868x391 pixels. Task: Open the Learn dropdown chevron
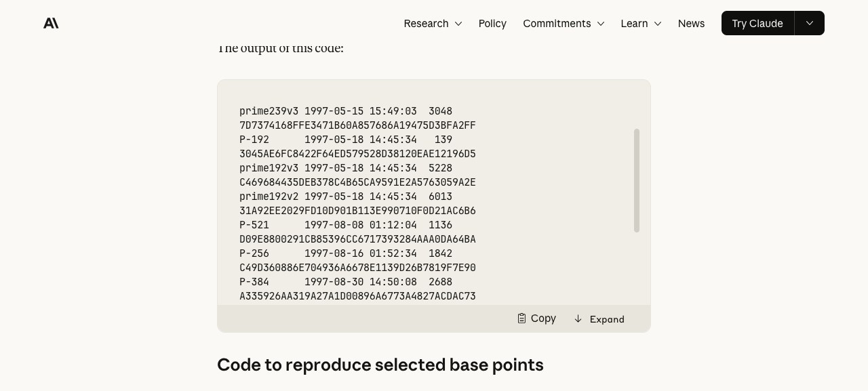click(x=658, y=24)
